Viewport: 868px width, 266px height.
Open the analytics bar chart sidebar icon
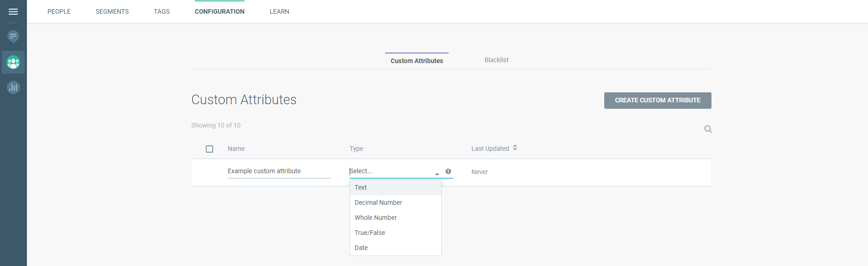click(13, 87)
